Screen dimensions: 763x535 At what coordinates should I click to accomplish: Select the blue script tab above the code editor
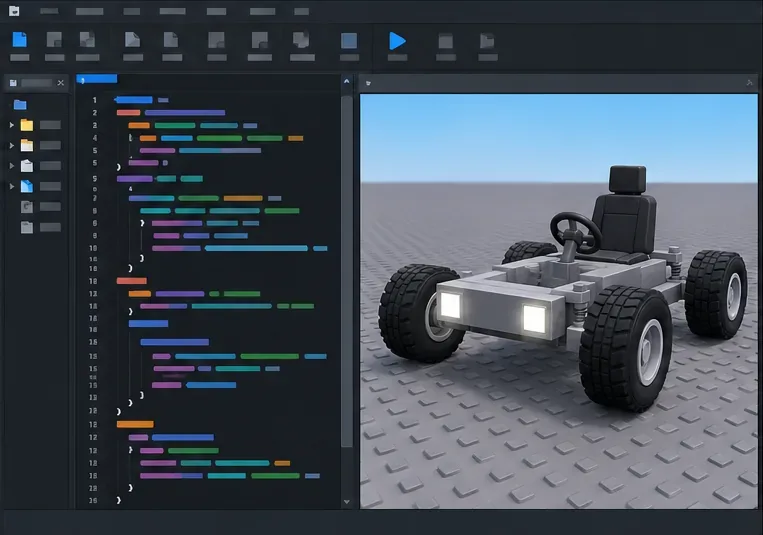click(97, 79)
